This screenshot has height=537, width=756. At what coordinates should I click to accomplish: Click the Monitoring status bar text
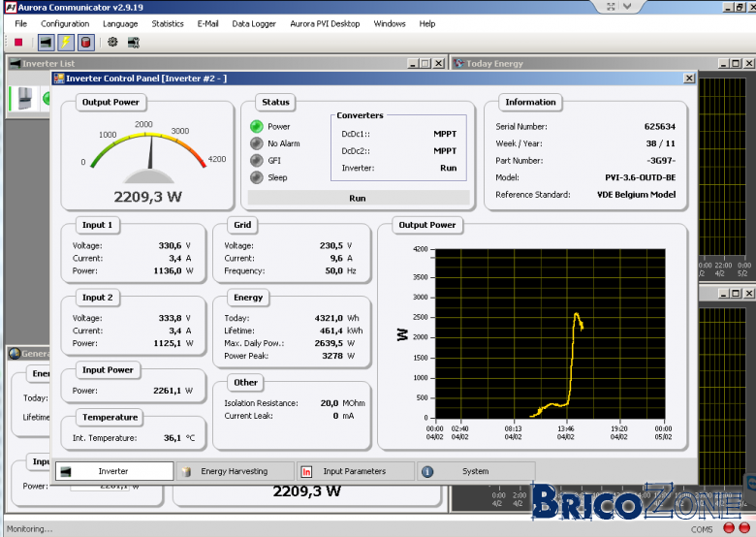tap(29, 529)
